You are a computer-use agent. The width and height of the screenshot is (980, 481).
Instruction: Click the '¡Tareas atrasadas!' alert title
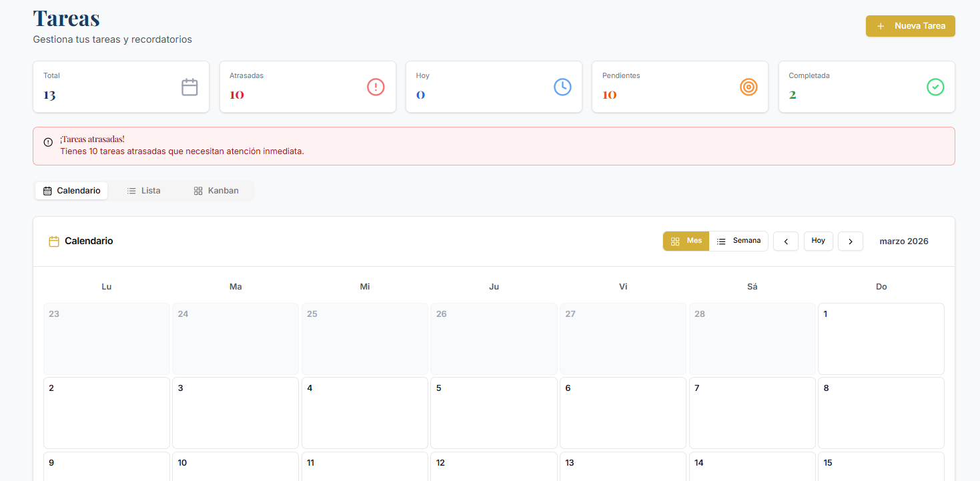click(92, 139)
